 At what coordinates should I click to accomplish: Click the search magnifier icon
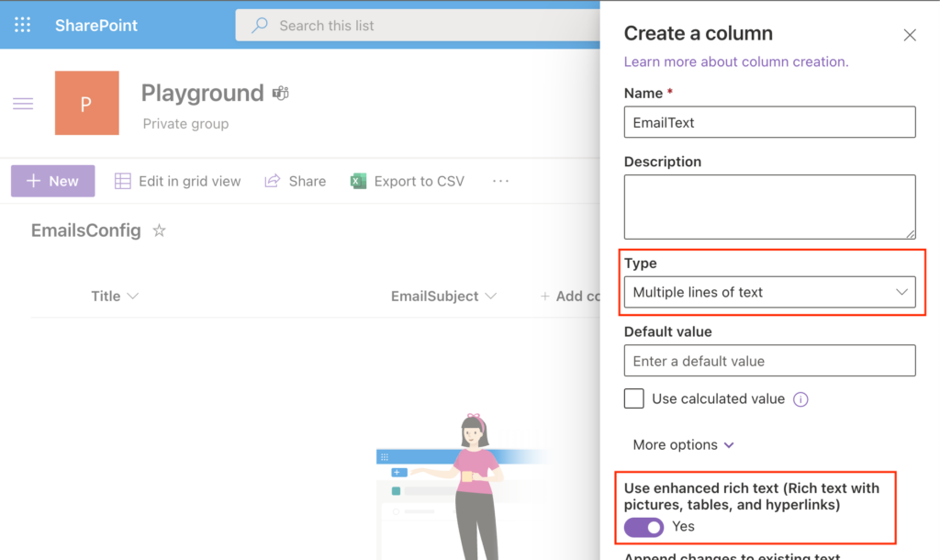[260, 26]
